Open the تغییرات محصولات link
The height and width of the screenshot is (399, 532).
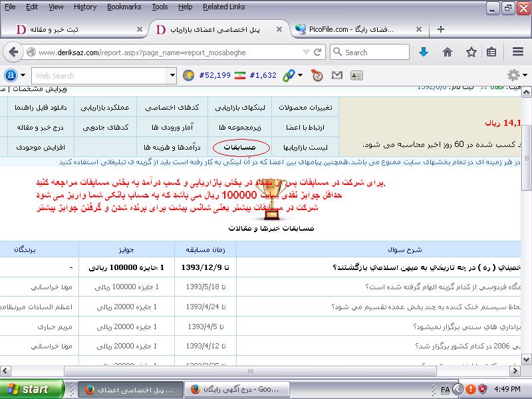(305, 108)
